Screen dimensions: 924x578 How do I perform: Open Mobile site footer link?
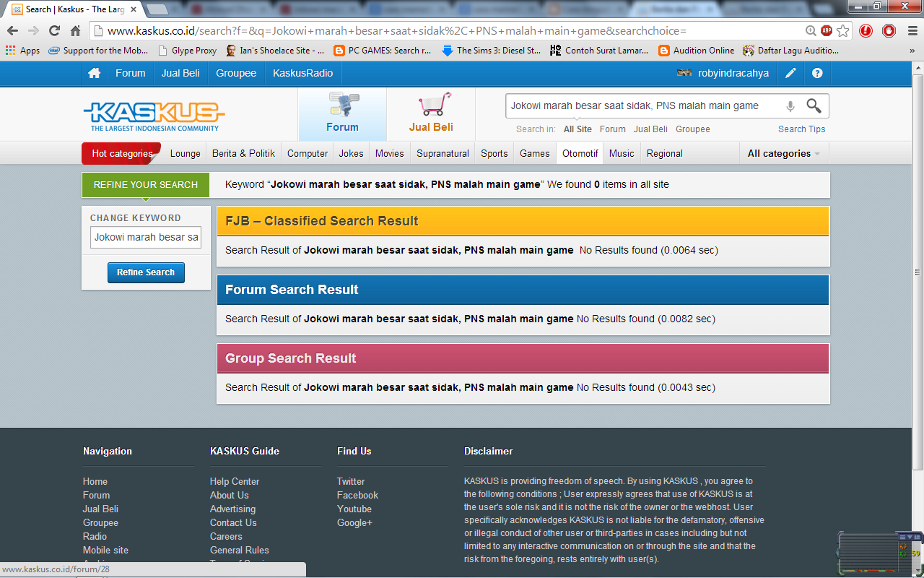click(x=105, y=551)
